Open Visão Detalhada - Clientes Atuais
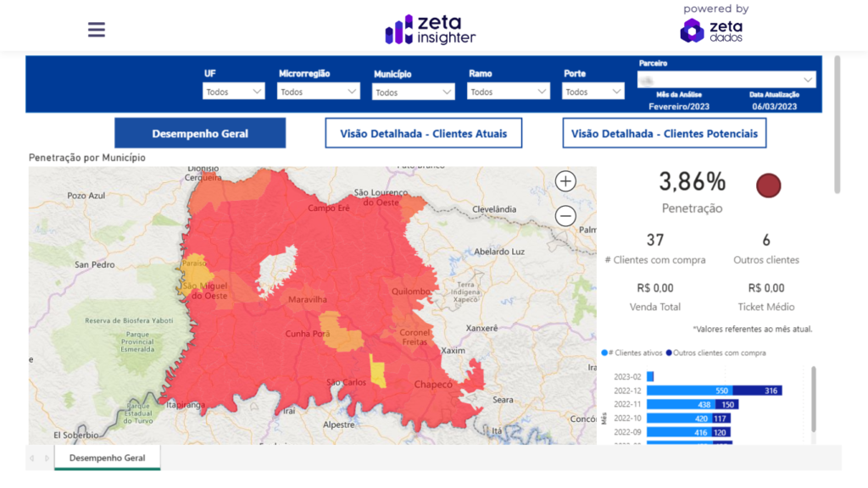Viewport: 868px width, 488px height. point(423,133)
